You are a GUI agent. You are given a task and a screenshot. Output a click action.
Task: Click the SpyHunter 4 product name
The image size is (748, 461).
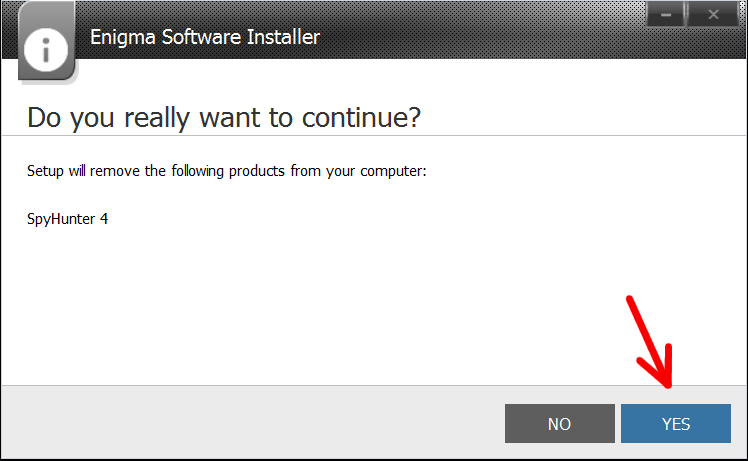coord(67,219)
